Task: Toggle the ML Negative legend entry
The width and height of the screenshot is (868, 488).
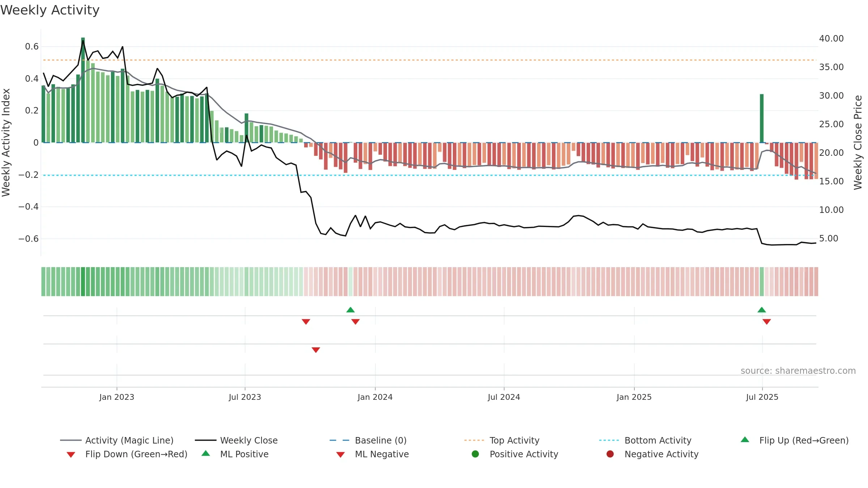Action: pyautogui.click(x=373, y=454)
